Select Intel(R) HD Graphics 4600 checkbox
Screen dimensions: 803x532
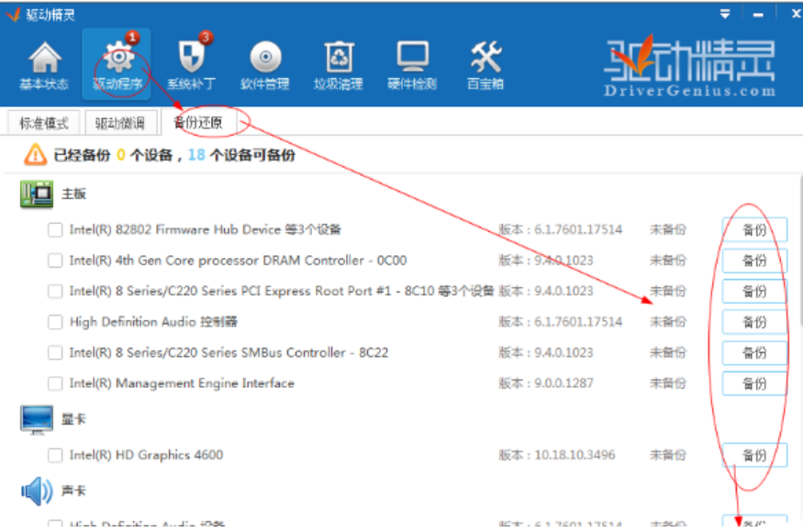click(55, 455)
